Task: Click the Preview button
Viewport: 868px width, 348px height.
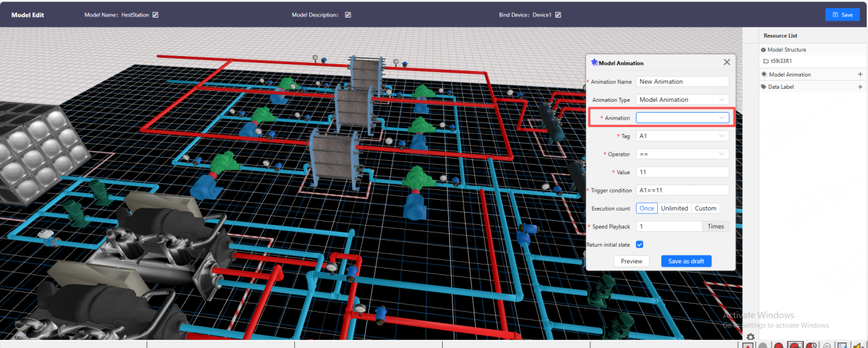Action: (x=631, y=261)
